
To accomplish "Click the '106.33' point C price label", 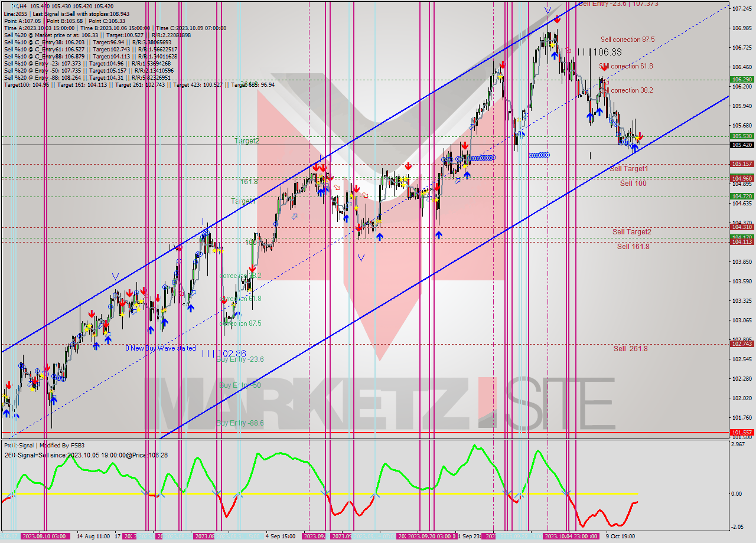I will click(x=608, y=53).
